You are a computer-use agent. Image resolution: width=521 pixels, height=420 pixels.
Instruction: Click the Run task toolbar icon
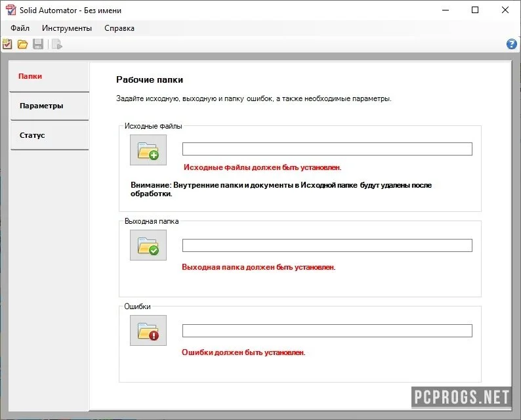tap(57, 44)
